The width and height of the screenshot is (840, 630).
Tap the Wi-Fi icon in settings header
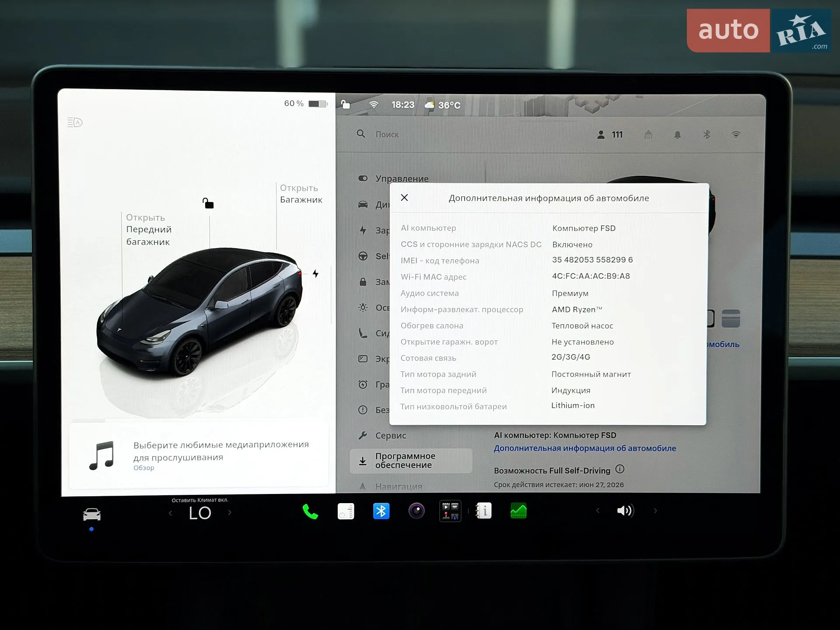[736, 135]
